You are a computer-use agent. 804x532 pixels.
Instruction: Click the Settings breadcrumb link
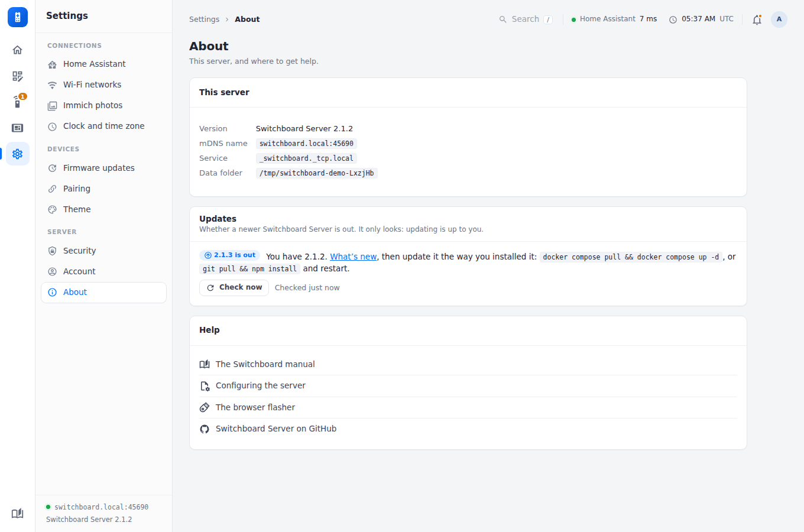(204, 20)
